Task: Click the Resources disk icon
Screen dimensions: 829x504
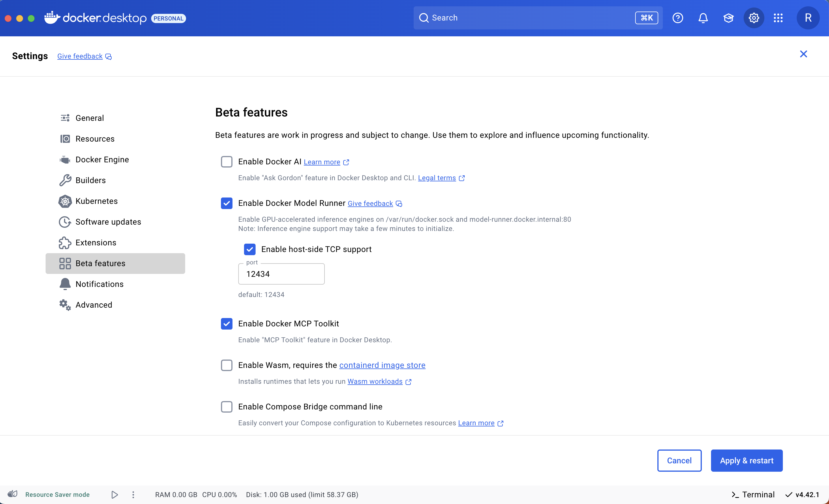Action: (65, 138)
